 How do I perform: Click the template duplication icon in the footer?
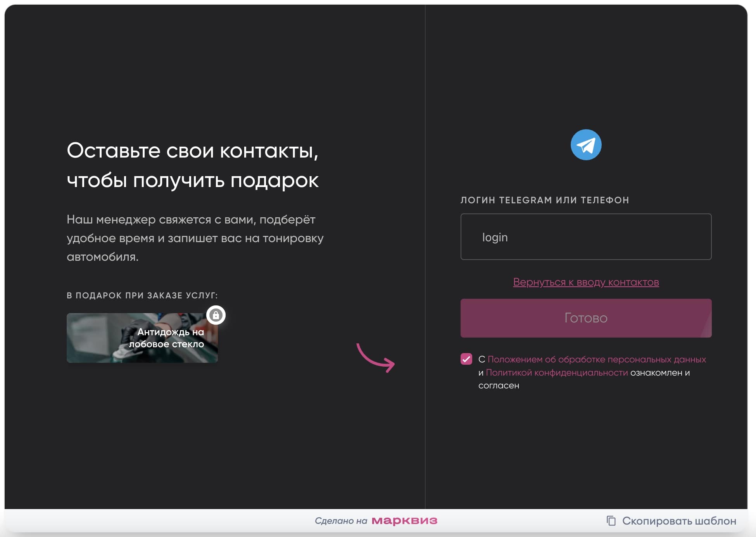coord(611,521)
